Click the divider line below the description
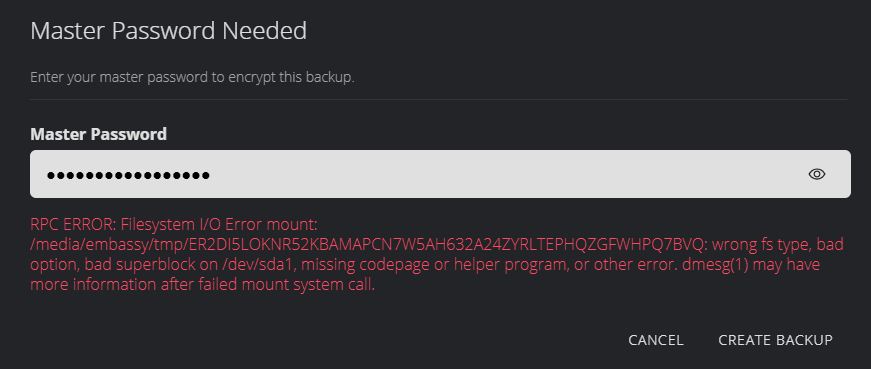 pos(439,99)
